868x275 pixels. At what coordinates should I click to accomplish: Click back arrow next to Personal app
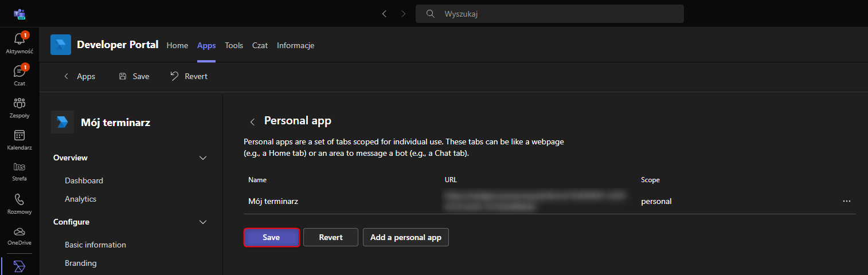click(252, 121)
